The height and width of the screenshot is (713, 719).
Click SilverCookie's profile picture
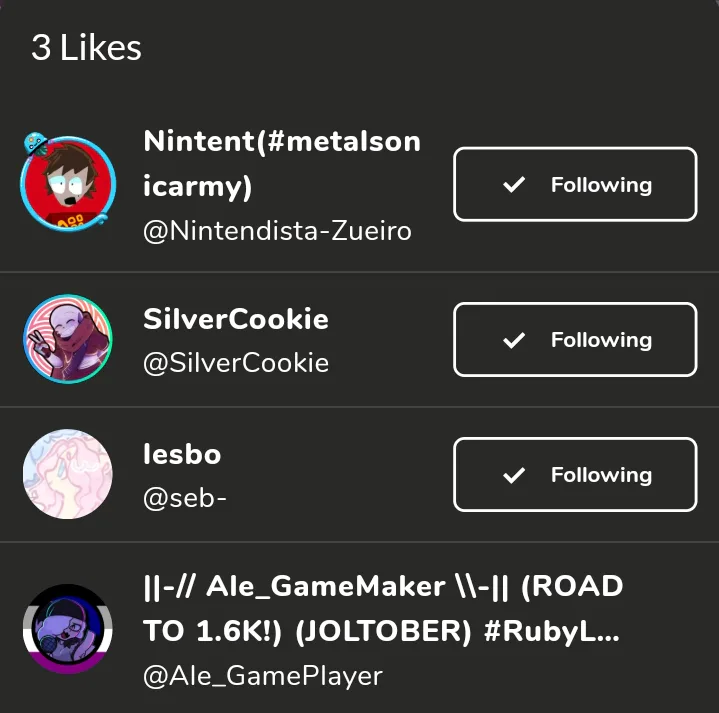click(x=68, y=340)
